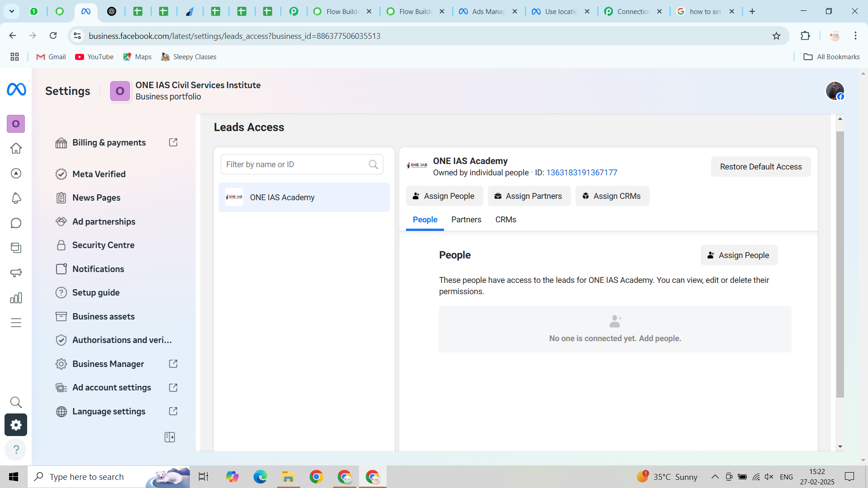Open All Bookmarks folder

(832, 57)
